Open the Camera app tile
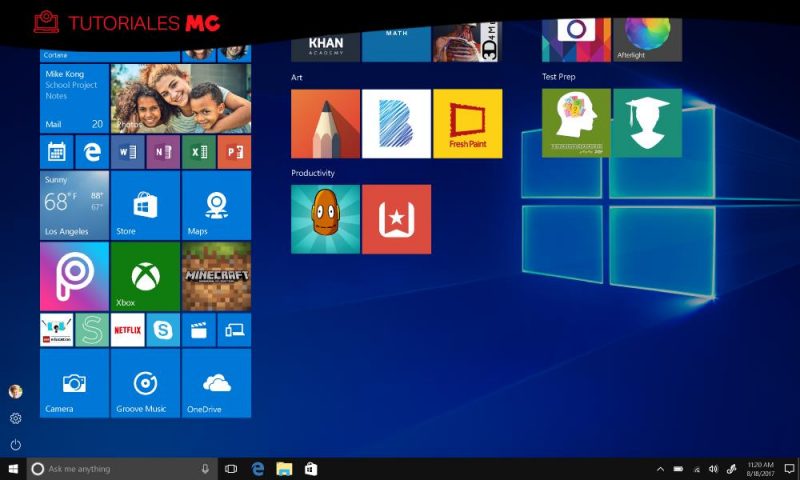 tap(74, 383)
